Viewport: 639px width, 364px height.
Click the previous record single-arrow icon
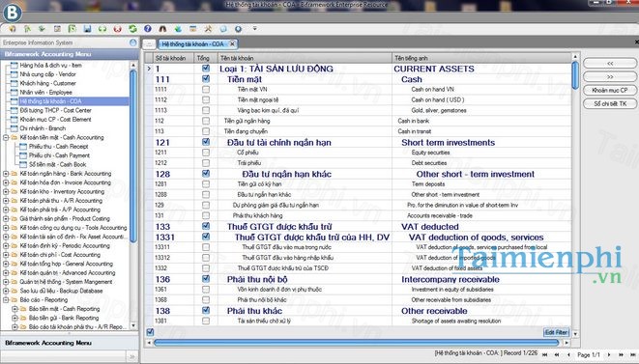pyautogui.click(x=568, y=355)
